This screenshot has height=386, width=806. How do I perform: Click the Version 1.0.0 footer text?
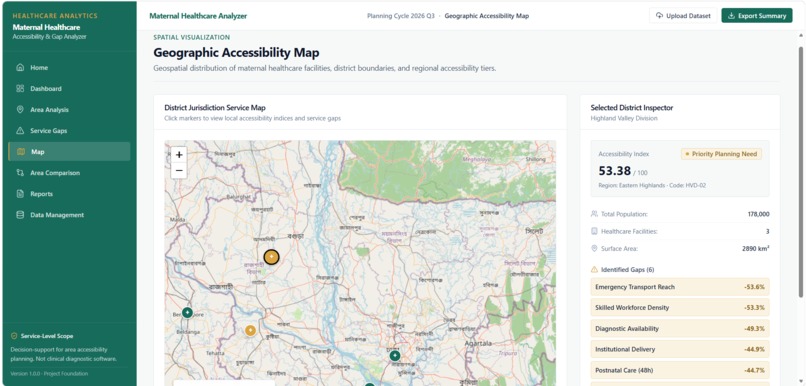tap(49, 374)
